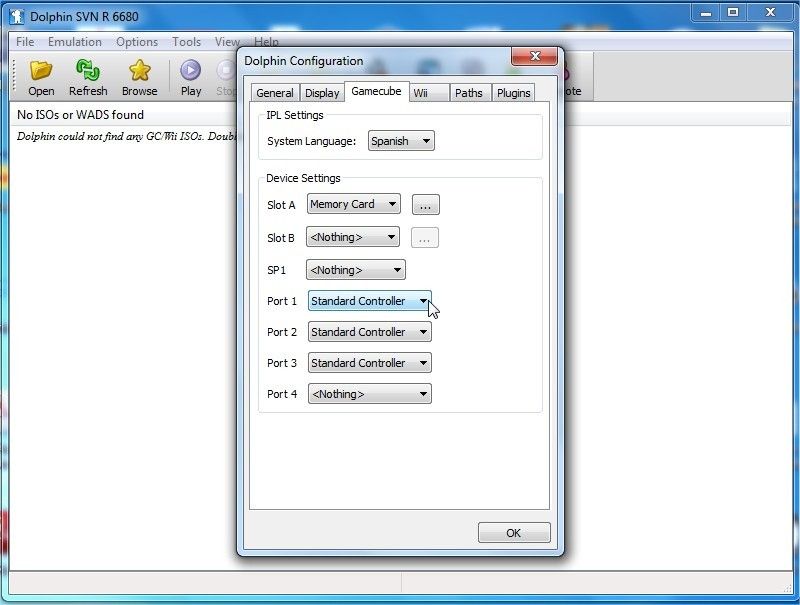Switch to the General tab
Screen dimensions: 800x605
tap(275, 93)
